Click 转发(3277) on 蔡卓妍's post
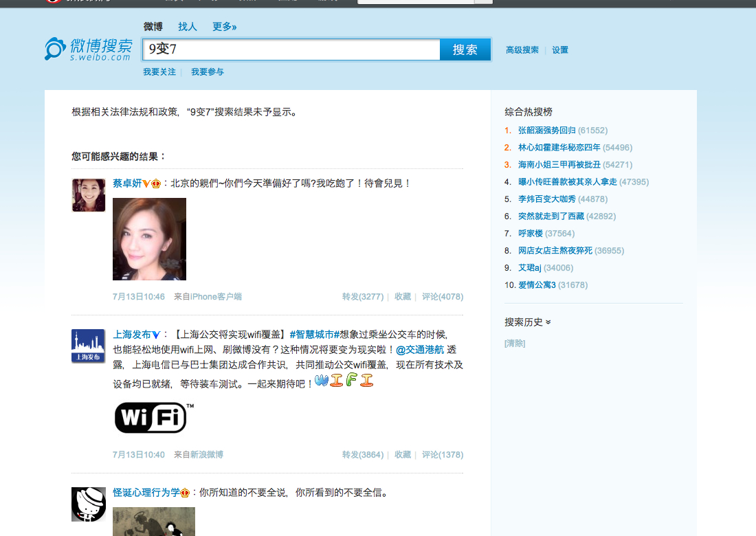The height and width of the screenshot is (536, 756). coord(363,296)
